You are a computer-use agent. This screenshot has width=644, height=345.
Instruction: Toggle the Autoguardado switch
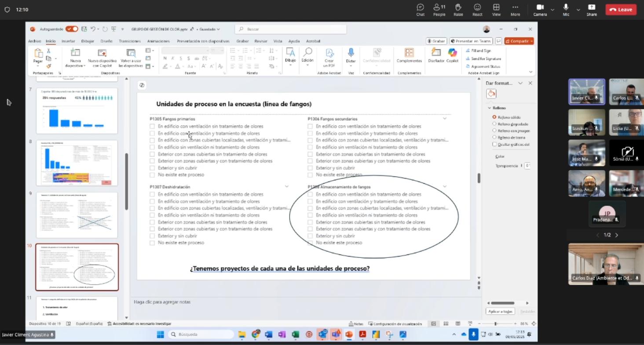point(72,29)
